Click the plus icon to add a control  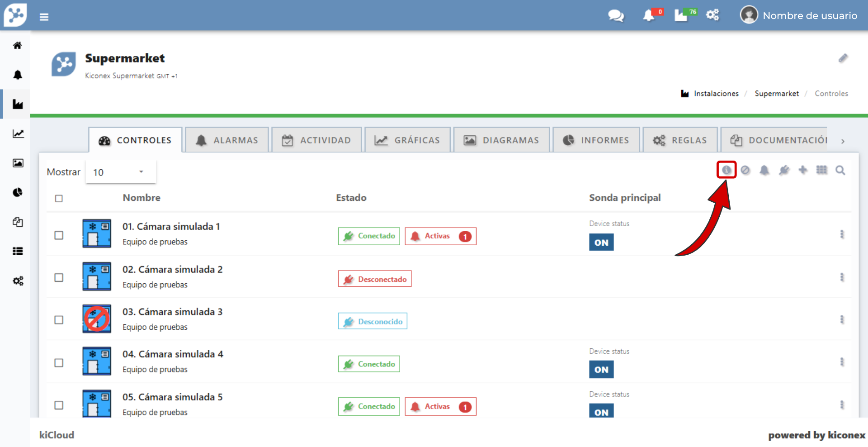pos(803,170)
